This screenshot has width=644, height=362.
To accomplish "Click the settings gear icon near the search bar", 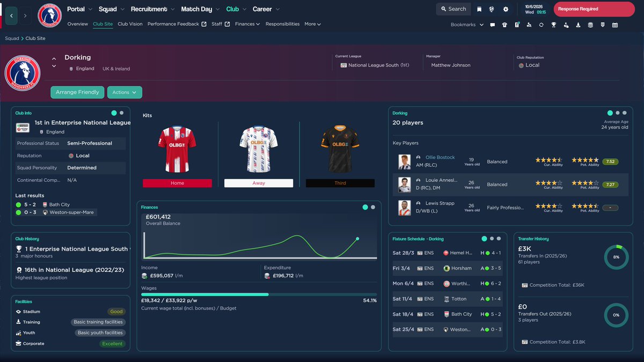I will point(504,9).
